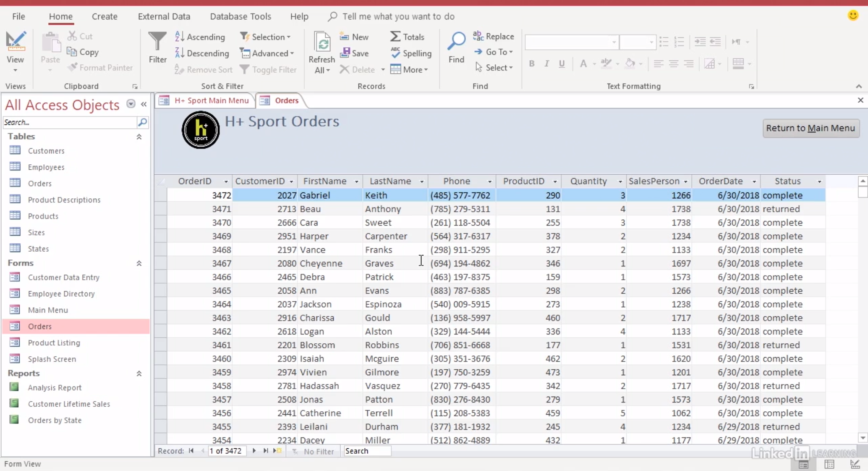Click Return to Main Menu button
This screenshot has width=868, height=471.
pyautogui.click(x=810, y=128)
